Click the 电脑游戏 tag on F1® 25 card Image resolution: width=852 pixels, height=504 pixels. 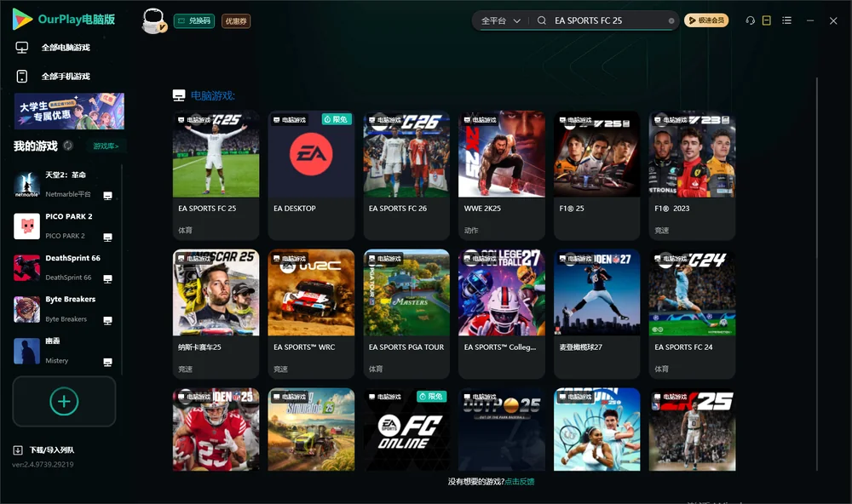(575, 119)
